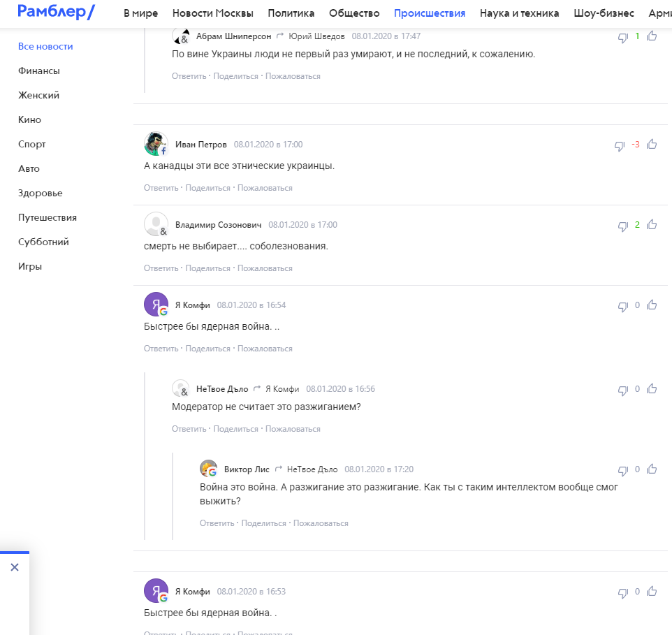Go to Кино in sidebar
The width and height of the screenshot is (672, 635).
[29, 119]
